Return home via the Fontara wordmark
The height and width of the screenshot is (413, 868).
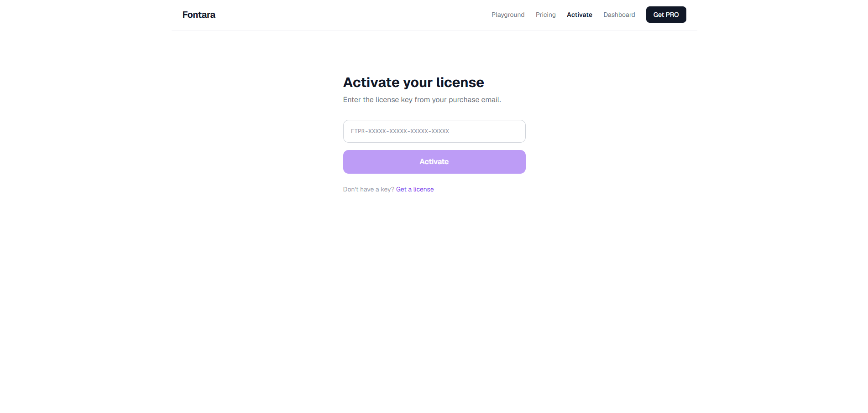(x=199, y=14)
